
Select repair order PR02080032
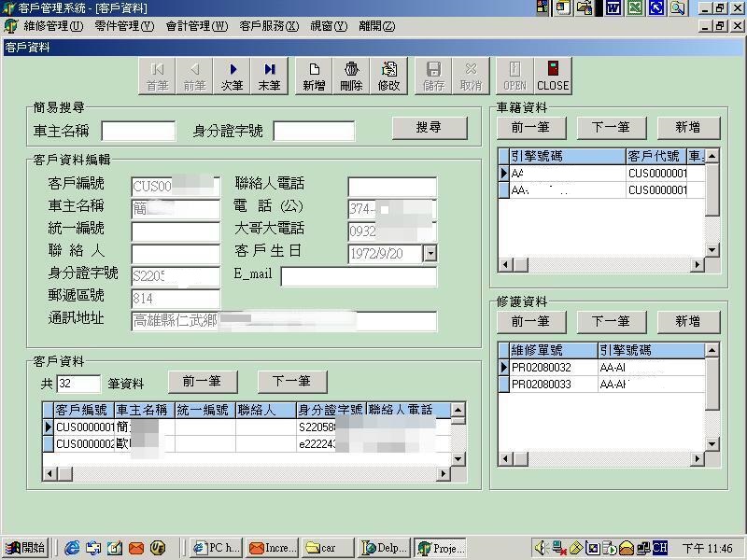tap(601, 367)
